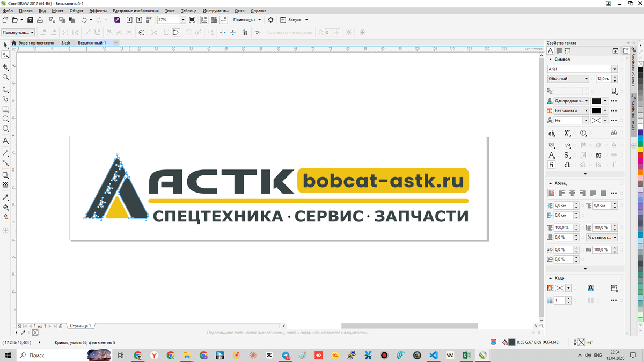Open the Прямоугольник selection mode dropdown
The image size is (644, 362).
pyautogui.click(x=18, y=33)
